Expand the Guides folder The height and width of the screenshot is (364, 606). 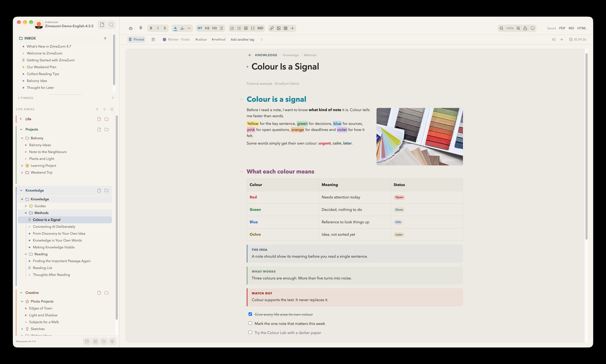(x=26, y=206)
